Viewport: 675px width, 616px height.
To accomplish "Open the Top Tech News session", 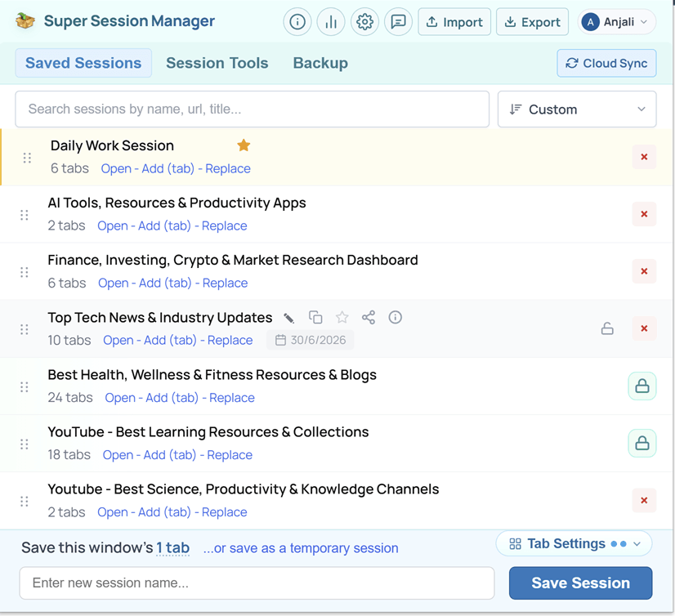I will (118, 341).
